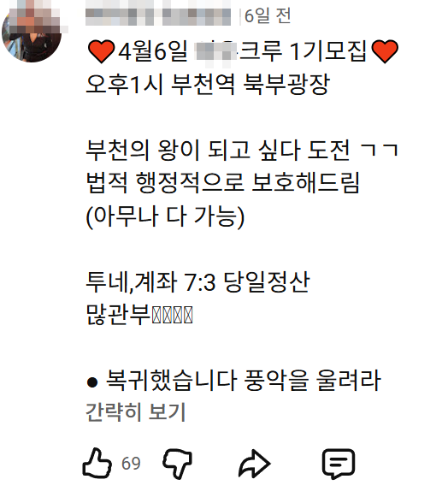Image resolution: width=448 pixels, height=497 pixels.
Task: Open replies with the speech bubble icon
Action: [x=339, y=464]
